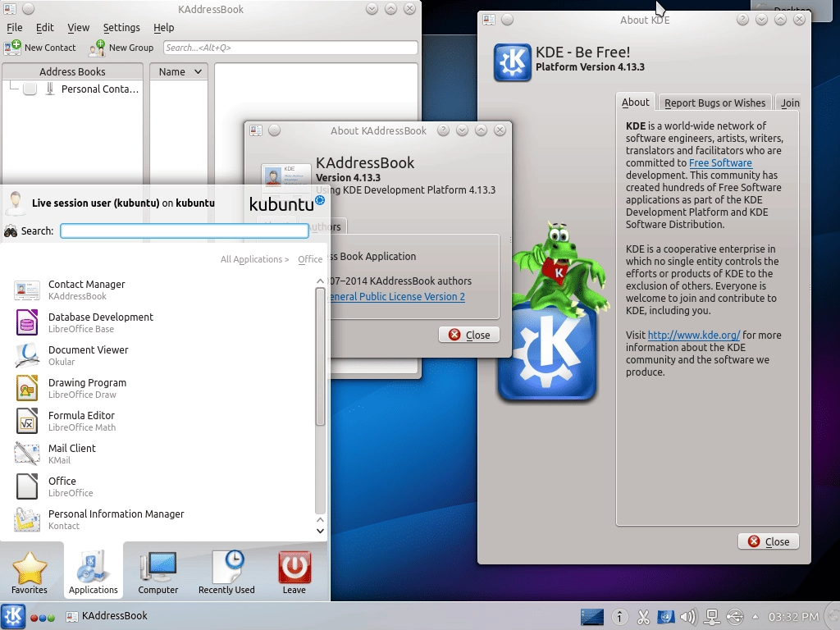The width and height of the screenshot is (840, 630).
Task: Open the Kickoff application launcher button in the taskbar
Action: point(13,617)
